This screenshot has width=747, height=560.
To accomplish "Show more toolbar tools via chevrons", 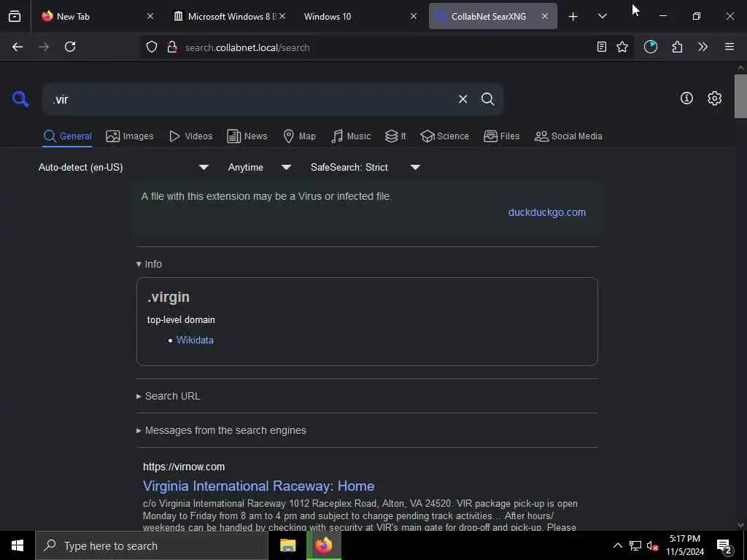I will tap(703, 47).
